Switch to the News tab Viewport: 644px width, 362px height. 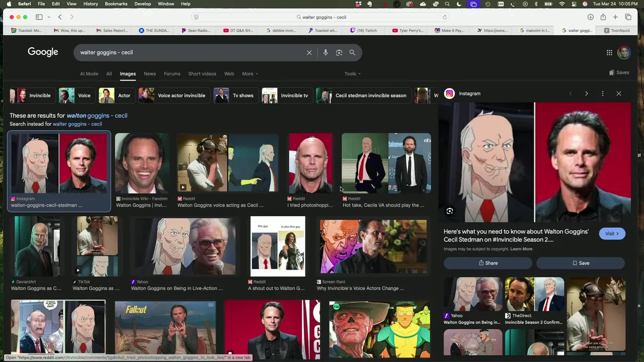150,74
